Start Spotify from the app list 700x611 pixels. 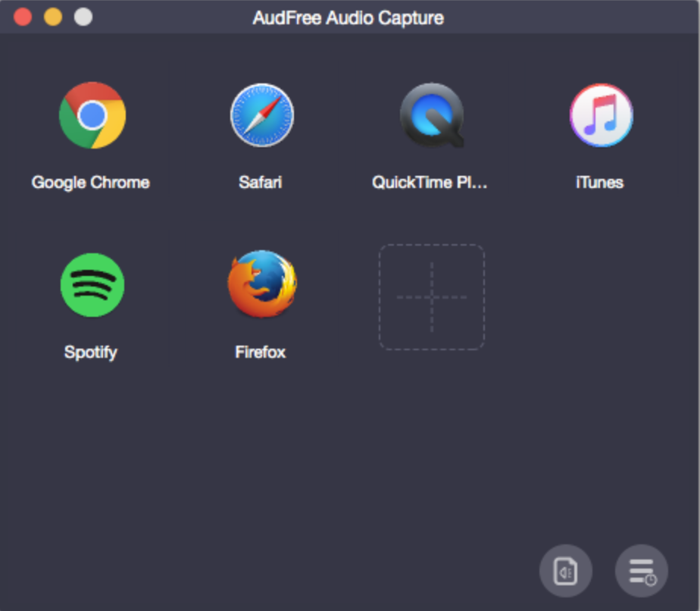[x=92, y=285]
